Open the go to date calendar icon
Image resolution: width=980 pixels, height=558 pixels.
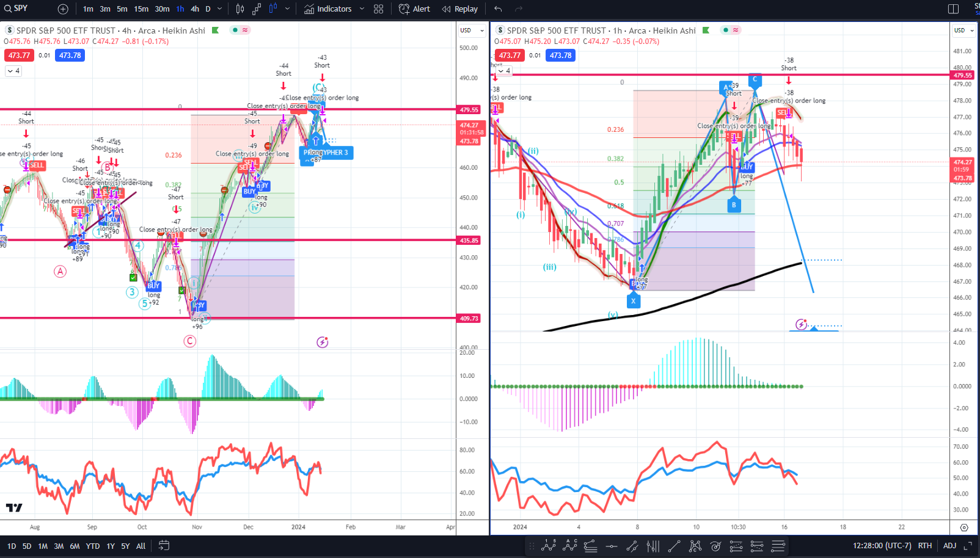coord(164,546)
